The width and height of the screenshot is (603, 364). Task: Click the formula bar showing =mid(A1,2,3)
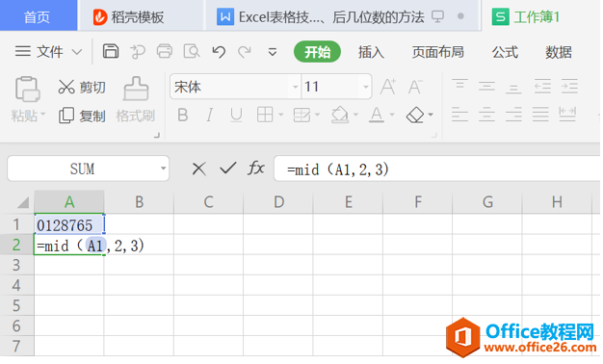click(437, 169)
